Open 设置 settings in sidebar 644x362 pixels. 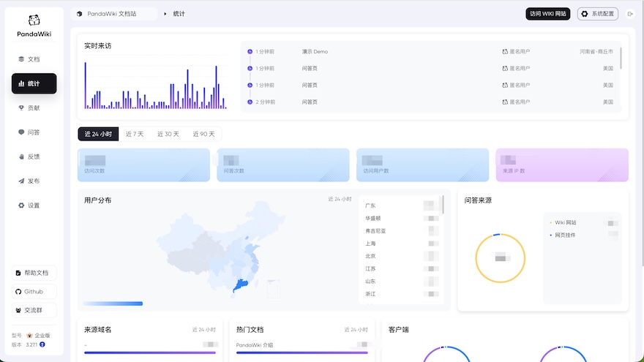tap(34, 205)
